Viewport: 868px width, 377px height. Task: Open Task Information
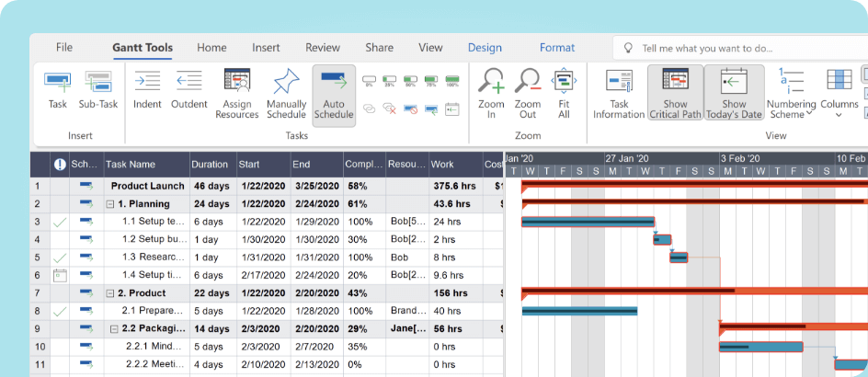pyautogui.click(x=619, y=94)
